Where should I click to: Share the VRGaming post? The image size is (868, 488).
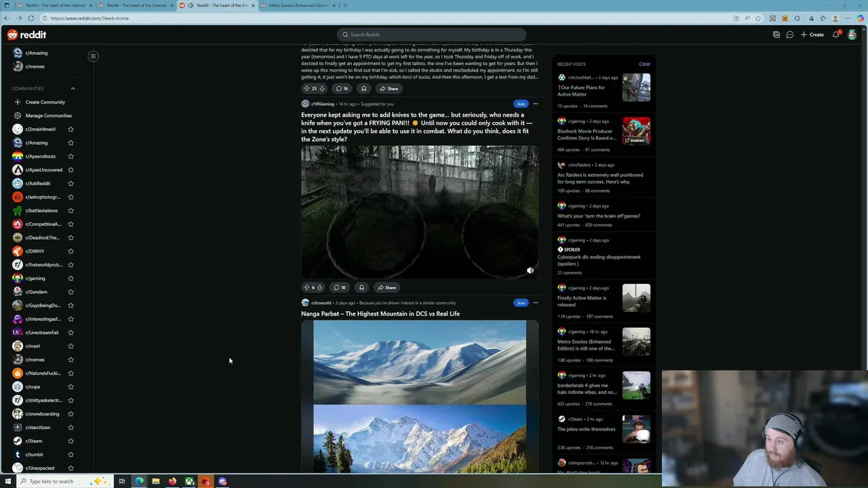click(387, 287)
